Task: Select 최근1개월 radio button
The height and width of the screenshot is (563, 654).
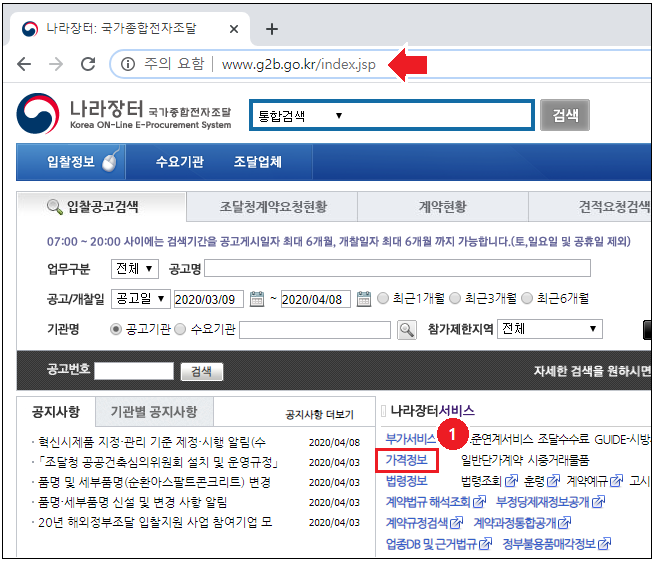Action: pos(382,298)
